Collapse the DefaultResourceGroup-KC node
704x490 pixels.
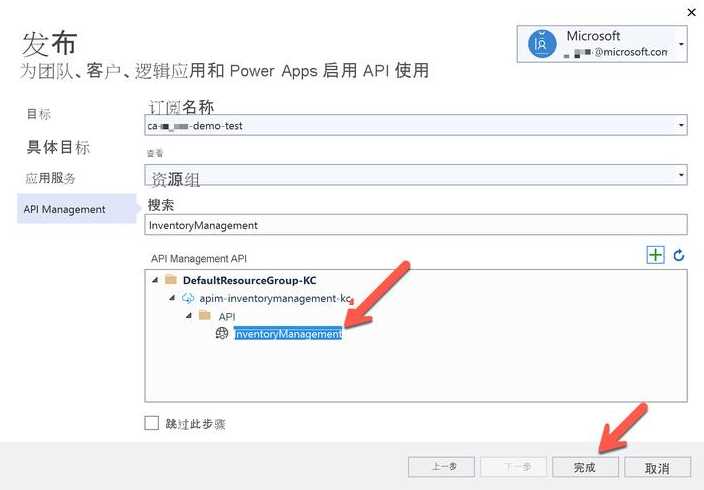[x=155, y=280]
